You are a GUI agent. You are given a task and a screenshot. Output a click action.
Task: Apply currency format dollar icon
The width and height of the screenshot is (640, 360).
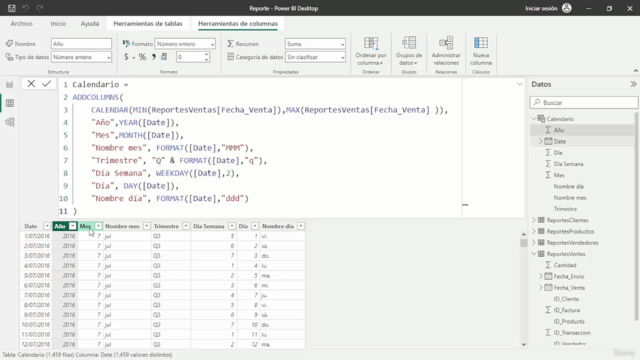(x=126, y=57)
